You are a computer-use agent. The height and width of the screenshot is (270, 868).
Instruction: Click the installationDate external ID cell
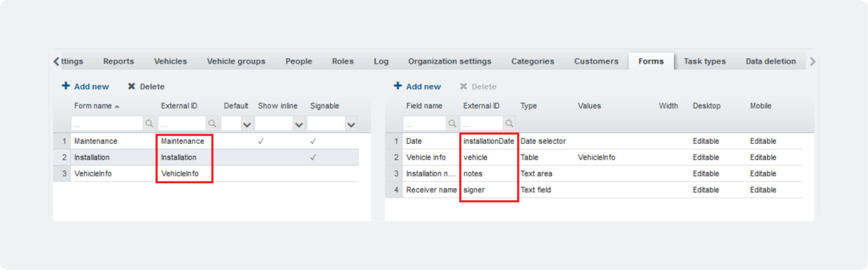pos(489,141)
